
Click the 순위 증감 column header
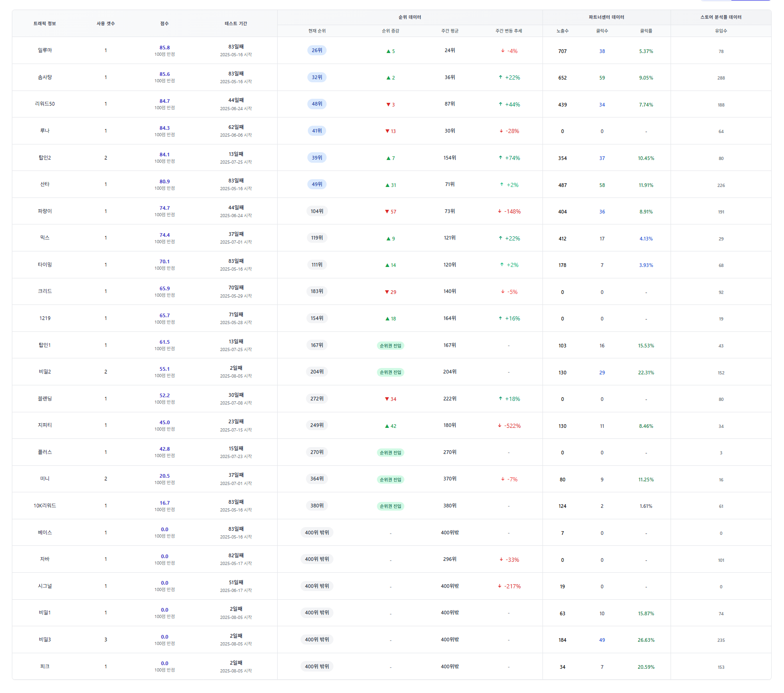click(391, 31)
